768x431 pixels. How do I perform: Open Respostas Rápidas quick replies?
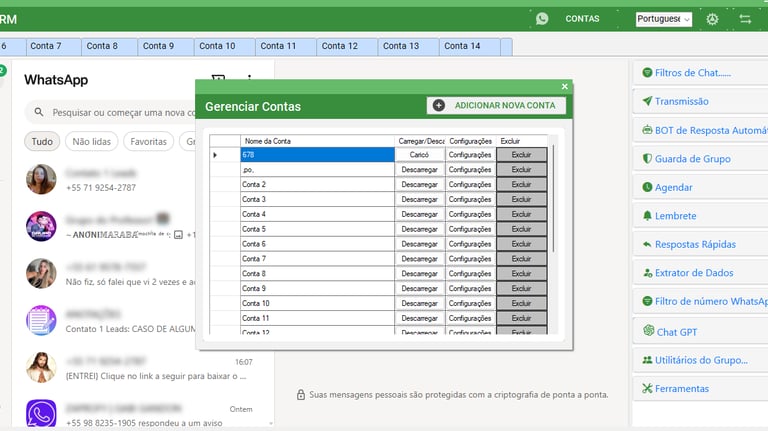[x=695, y=244]
